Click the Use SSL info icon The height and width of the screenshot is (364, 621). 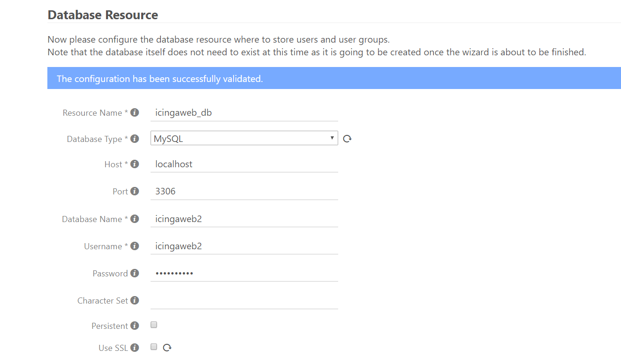pyautogui.click(x=135, y=347)
